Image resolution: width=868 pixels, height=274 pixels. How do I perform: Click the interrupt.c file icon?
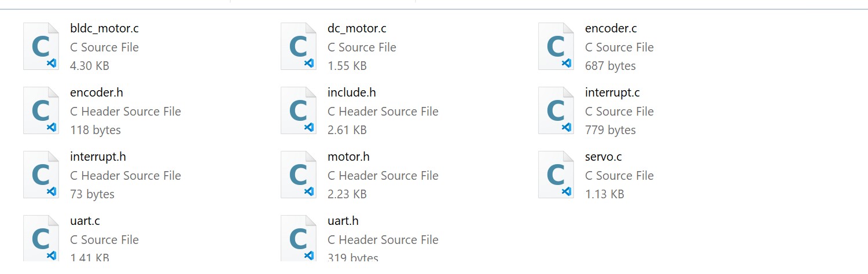pos(556,111)
